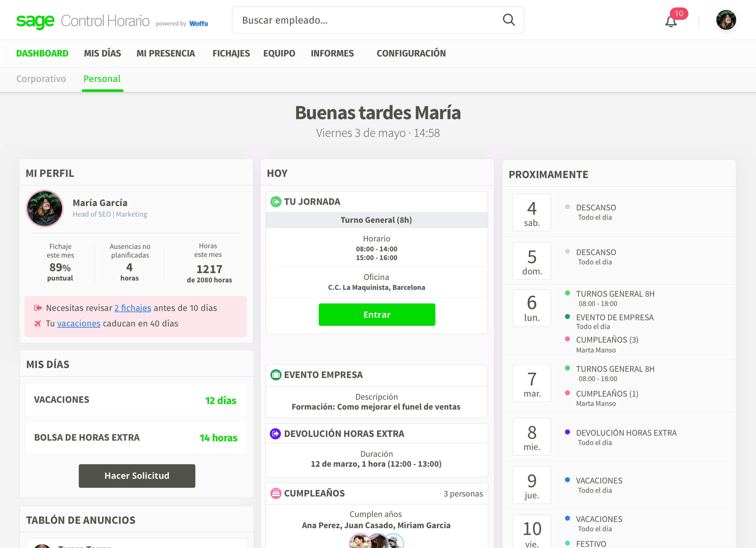
Task: Click the Bolsa de Horas Extra row
Action: point(136,438)
